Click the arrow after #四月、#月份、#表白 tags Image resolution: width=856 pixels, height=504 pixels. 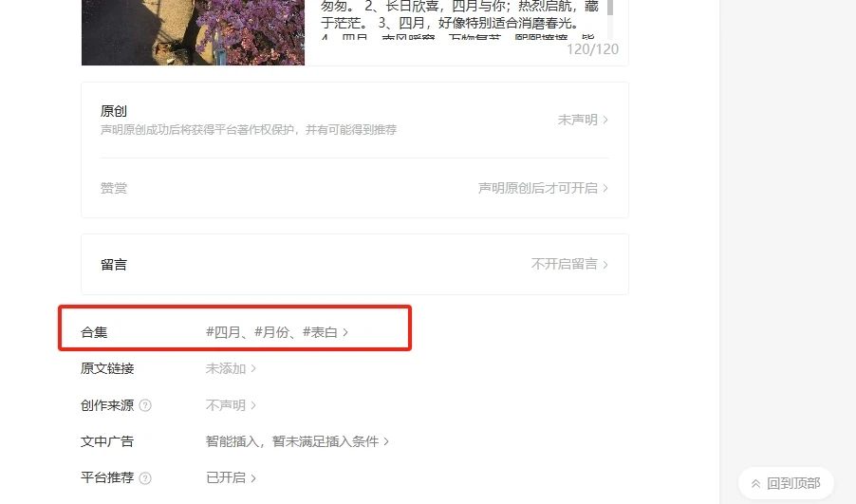point(345,332)
